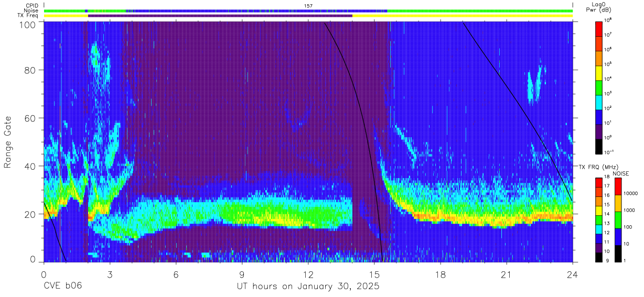Image resolution: width=644 pixels, height=297 pixels.
Task: Click the UT hours on January 30, 2025 title
Action: click(x=308, y=286)
